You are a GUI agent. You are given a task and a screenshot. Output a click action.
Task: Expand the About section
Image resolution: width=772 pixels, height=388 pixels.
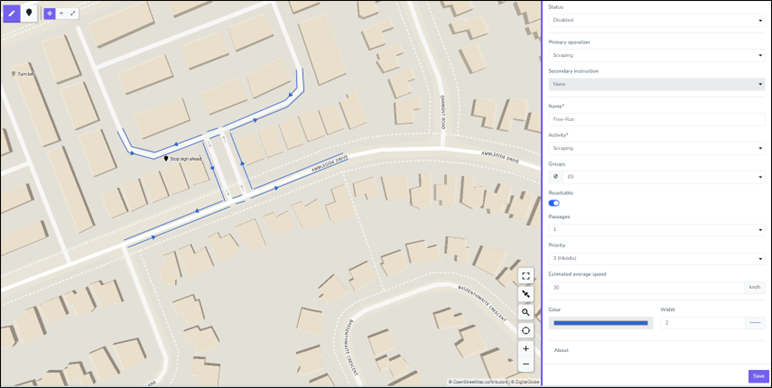coord(561,350)
